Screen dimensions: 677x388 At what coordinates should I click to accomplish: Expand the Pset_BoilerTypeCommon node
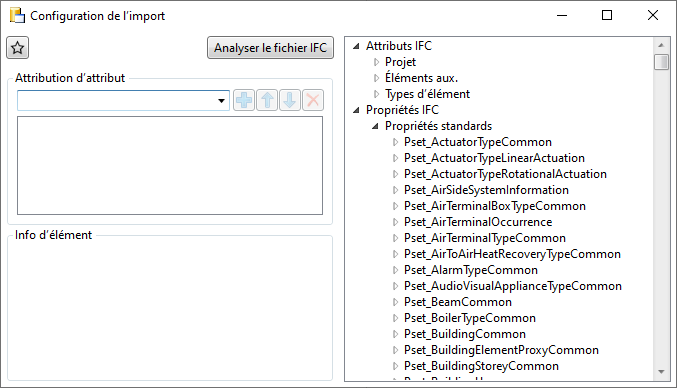[395, 318]
